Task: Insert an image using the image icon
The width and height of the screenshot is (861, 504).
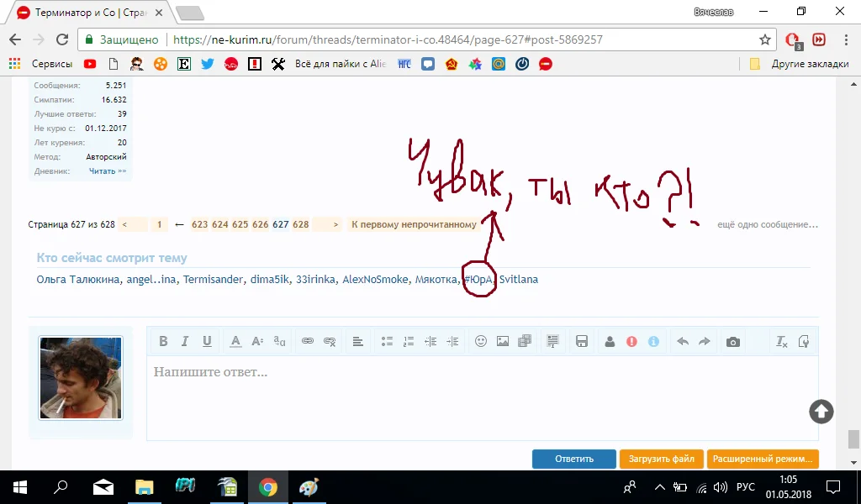Action: pyautogui.click(x=503, y=341)
